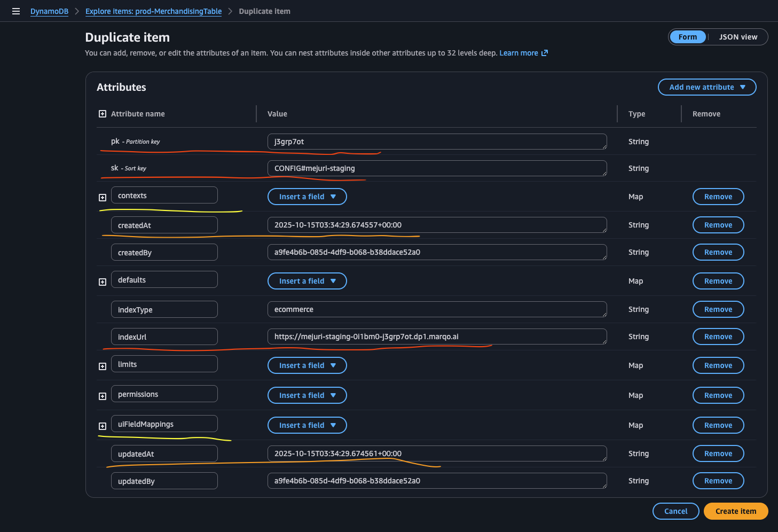Expand the uiFieldMappings map attribute
Screen dimensions: 778x532
[x=103, y=426]
